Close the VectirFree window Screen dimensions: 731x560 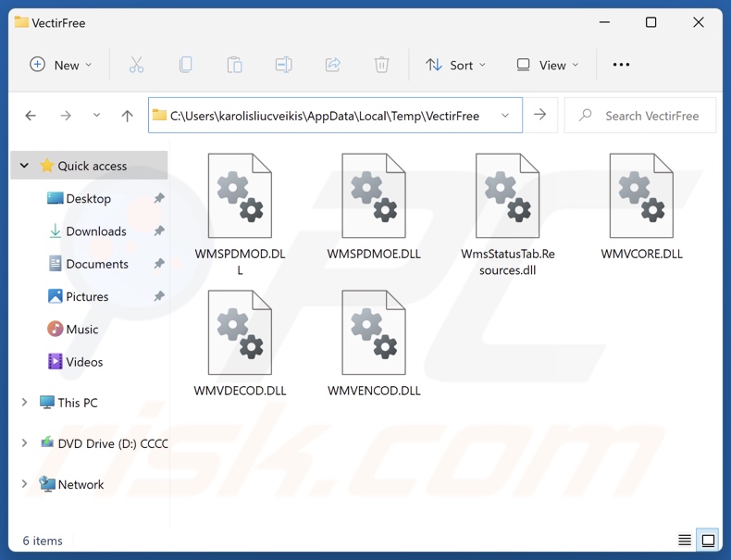point(699,22)
